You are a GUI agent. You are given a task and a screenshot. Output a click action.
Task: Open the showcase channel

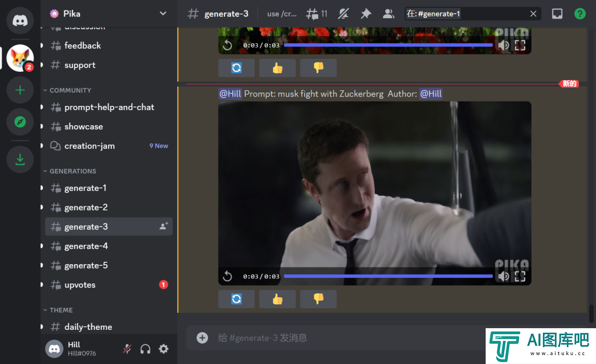(109, 126)
